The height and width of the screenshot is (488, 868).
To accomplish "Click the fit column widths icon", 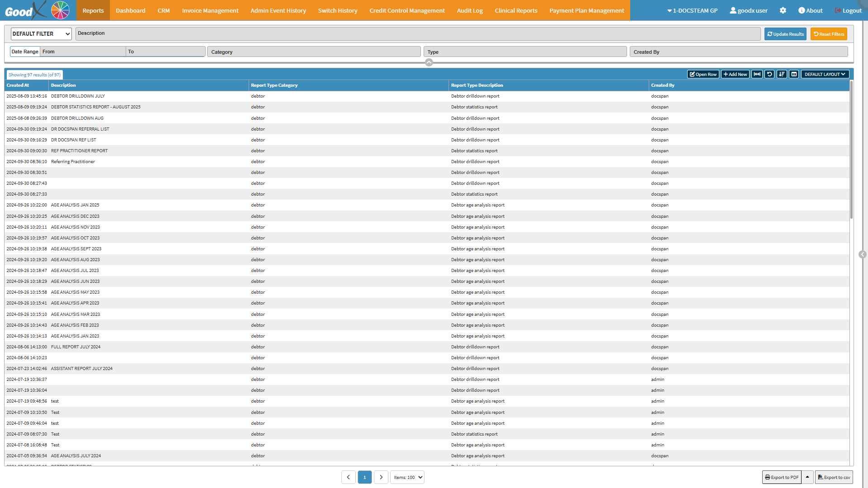I will pyautogui.click(x=757, y=74).
